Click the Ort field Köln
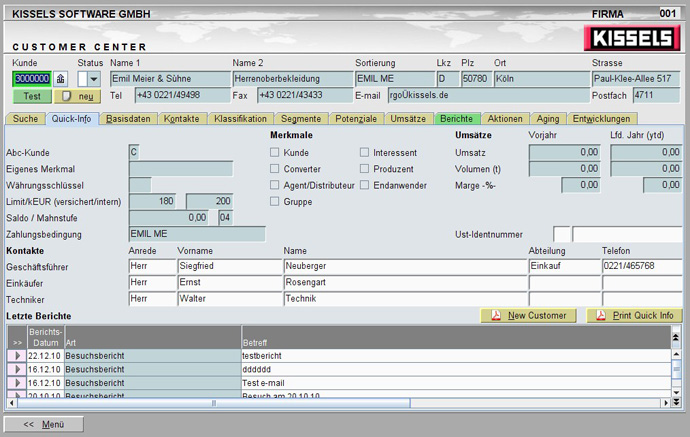 pos(542,79)
